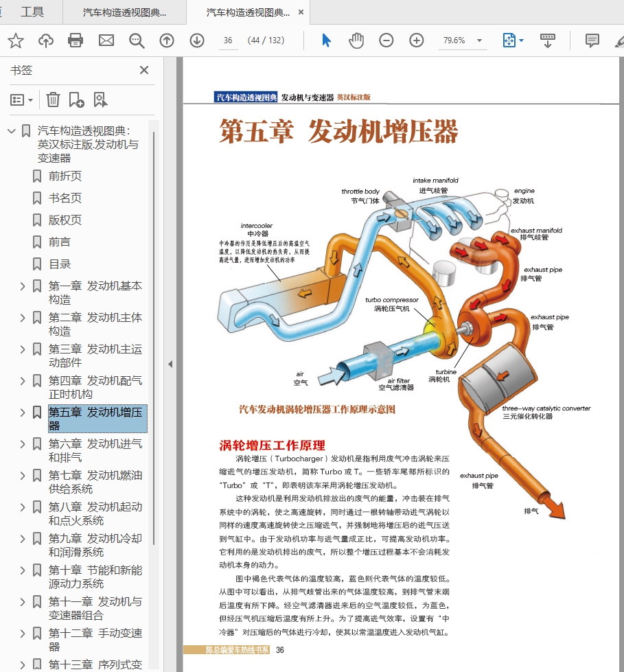Image resolution: width=624 pixels, height=672 pixels.
Task: Expand the 第一章 发动机基本构造 bookmark
Action: tap(22, 286)
